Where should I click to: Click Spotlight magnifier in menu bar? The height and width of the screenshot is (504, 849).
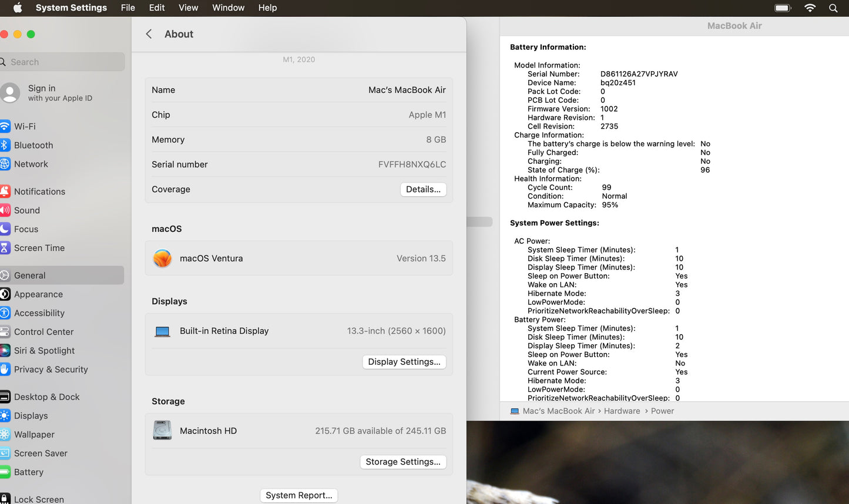coord(833,8)
